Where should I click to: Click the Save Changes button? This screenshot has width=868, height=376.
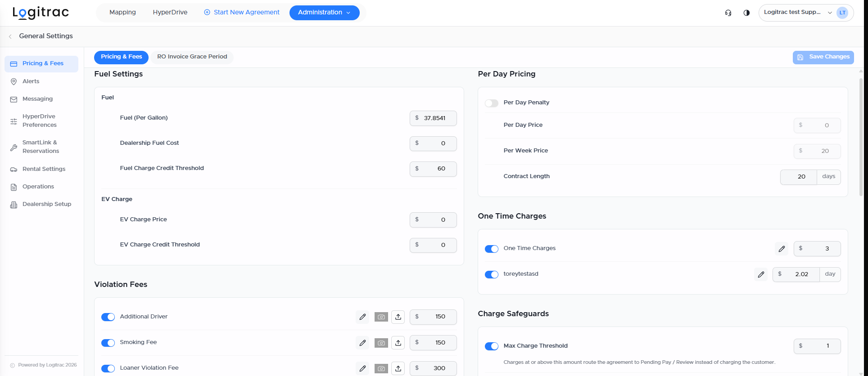823,57
